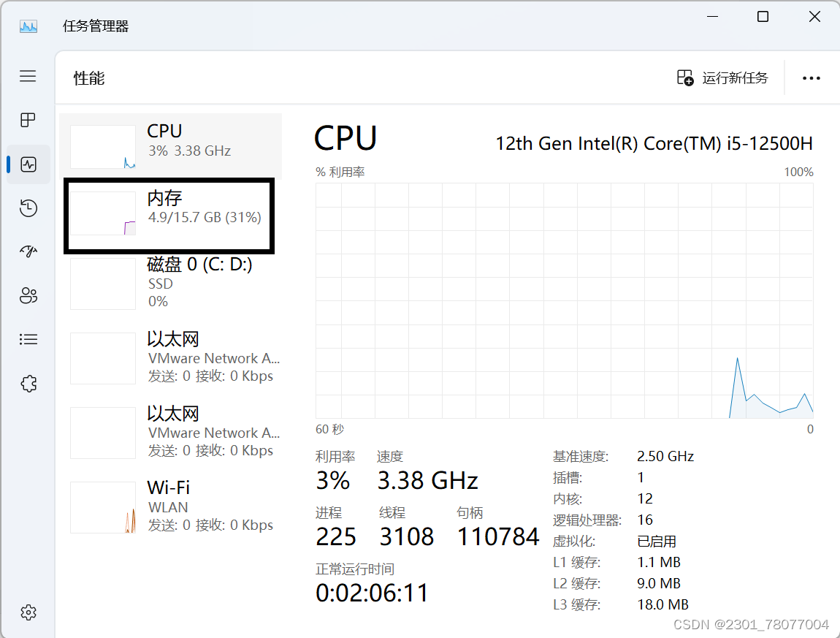840x638 pixels.
Task: Select the second 以太网 VMware adapter item
Action: 170,432
